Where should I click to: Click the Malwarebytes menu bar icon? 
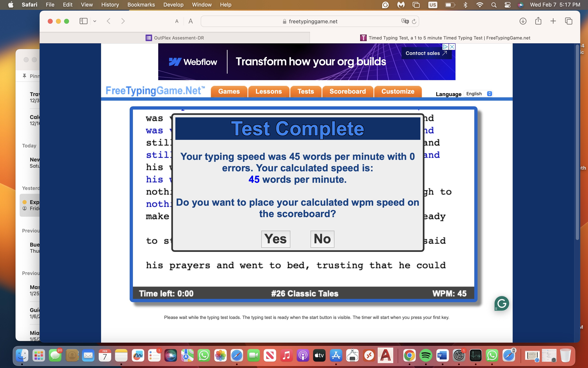click(x=401, y=5)
